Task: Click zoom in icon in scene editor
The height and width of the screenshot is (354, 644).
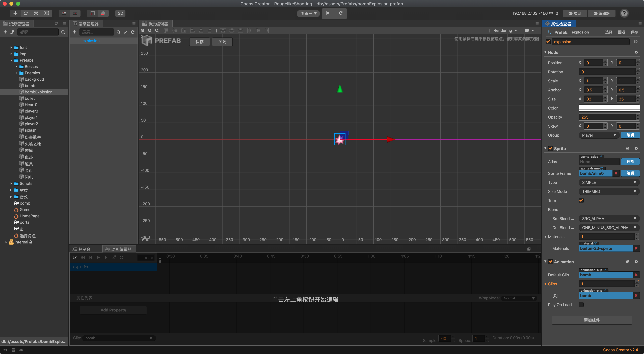Action: (x=143, y=30)
